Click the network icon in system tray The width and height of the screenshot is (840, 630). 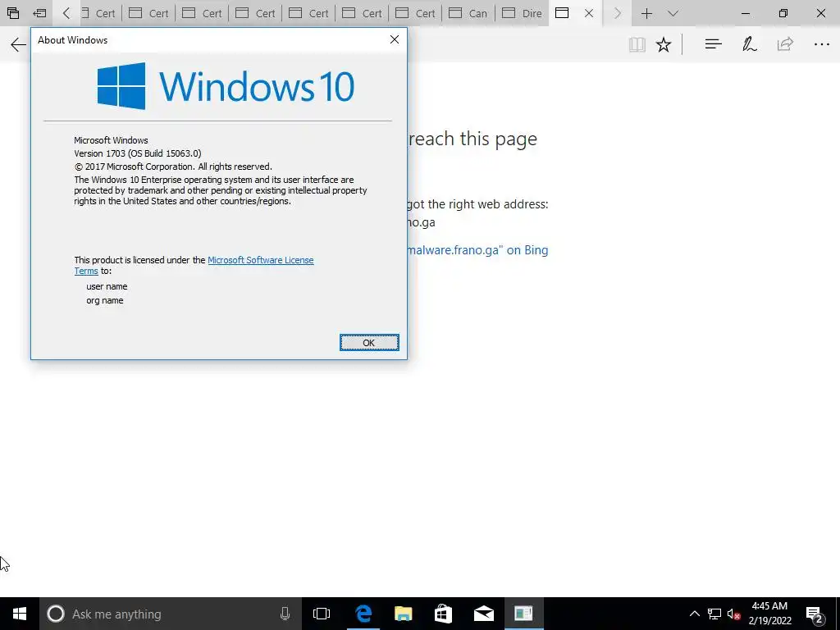coord(714,614)
